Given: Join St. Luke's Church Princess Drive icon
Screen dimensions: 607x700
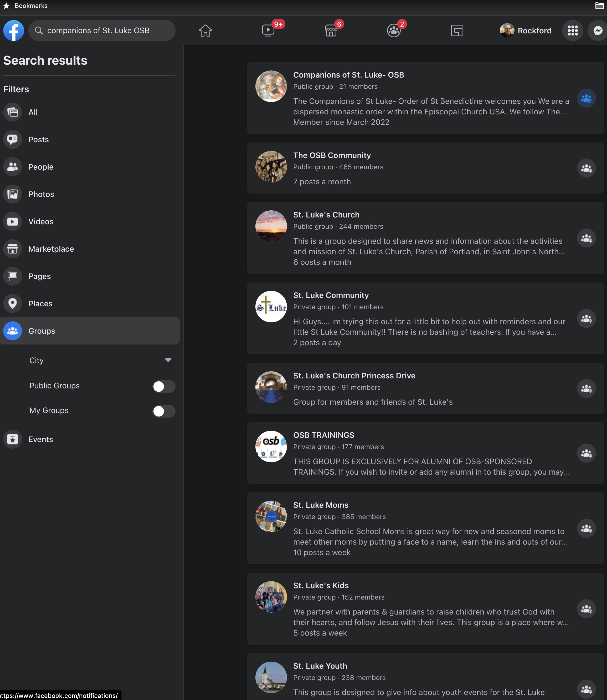Looking at the screenshot, I should [x=586, y=388].
